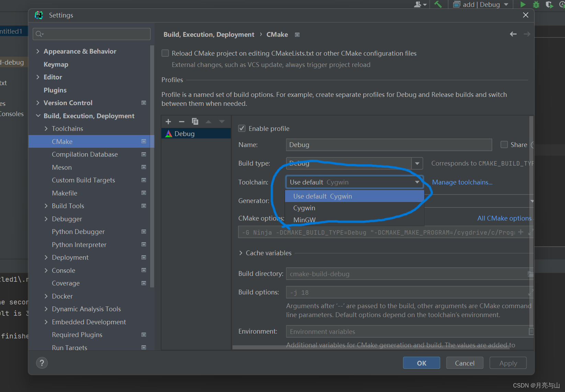Expand the Toolchains tree node
565x392 pixels.
tap(46, 128)
